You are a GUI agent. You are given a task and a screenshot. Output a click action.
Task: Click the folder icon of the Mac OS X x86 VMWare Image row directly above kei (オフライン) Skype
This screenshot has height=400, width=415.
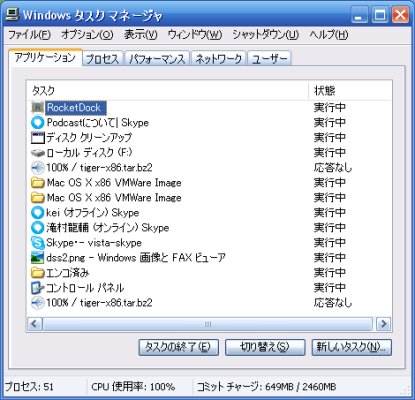point(37,197)
